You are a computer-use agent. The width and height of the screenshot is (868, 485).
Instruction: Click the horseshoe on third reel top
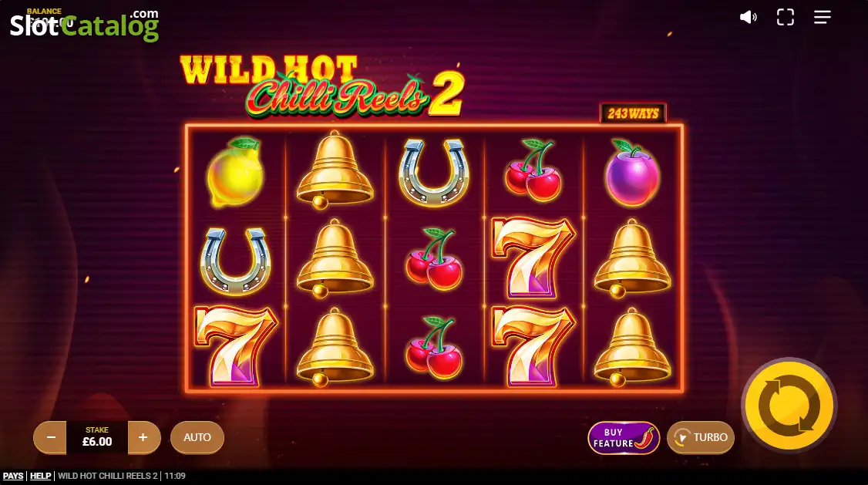434,172
